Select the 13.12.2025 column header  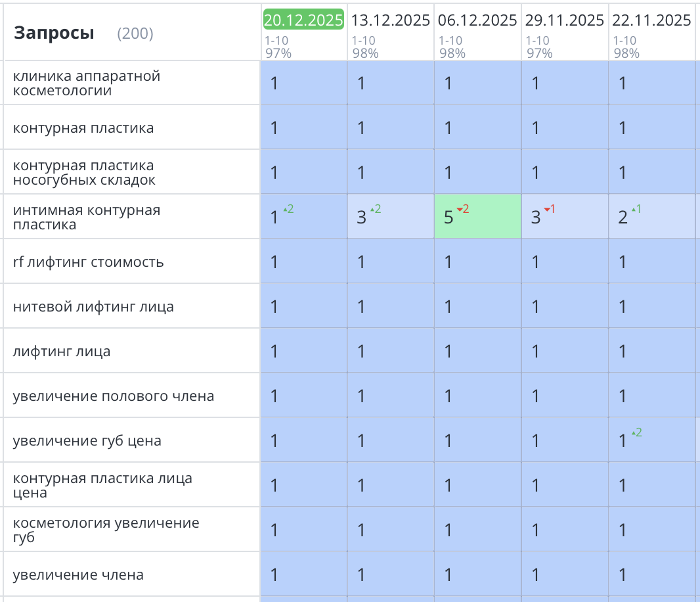point(391,20)
